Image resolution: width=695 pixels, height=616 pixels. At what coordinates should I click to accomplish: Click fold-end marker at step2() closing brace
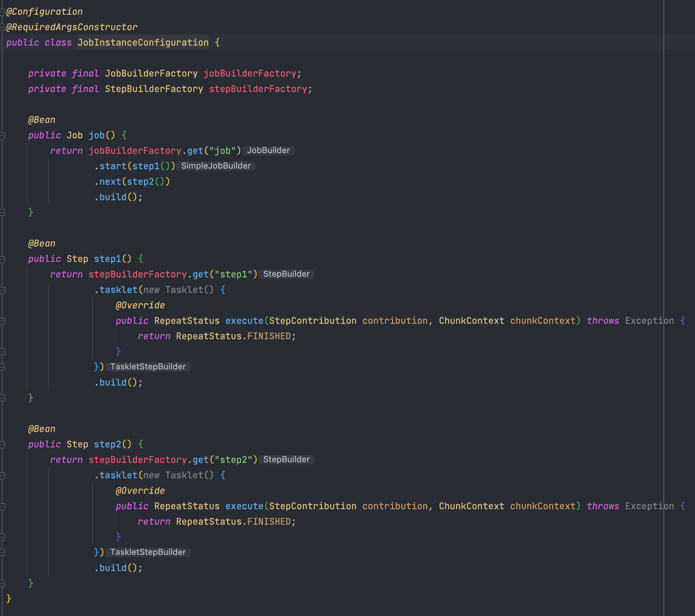2,583
